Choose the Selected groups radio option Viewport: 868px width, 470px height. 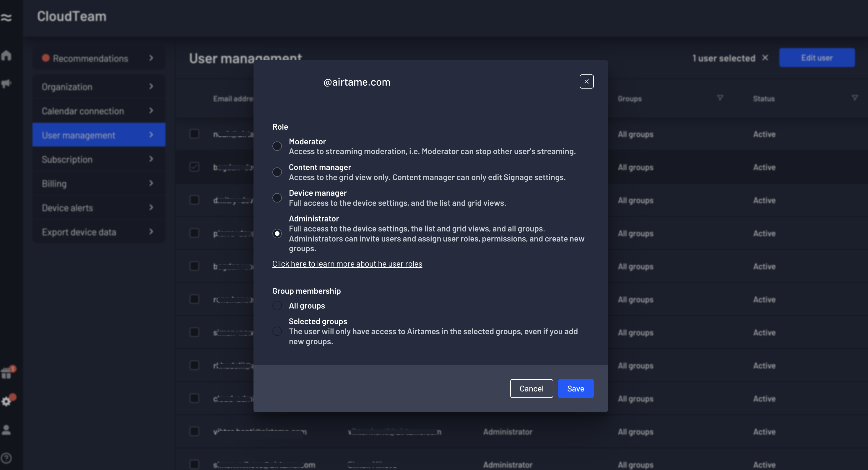point(277,331)
